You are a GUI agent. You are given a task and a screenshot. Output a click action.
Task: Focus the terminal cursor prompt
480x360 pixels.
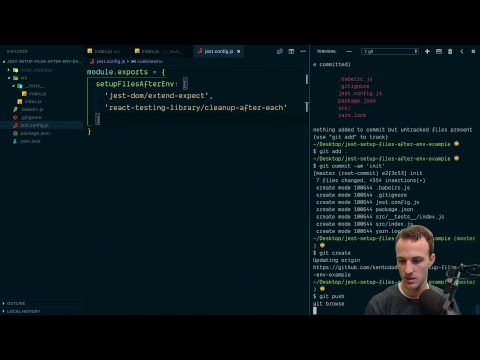315,311
